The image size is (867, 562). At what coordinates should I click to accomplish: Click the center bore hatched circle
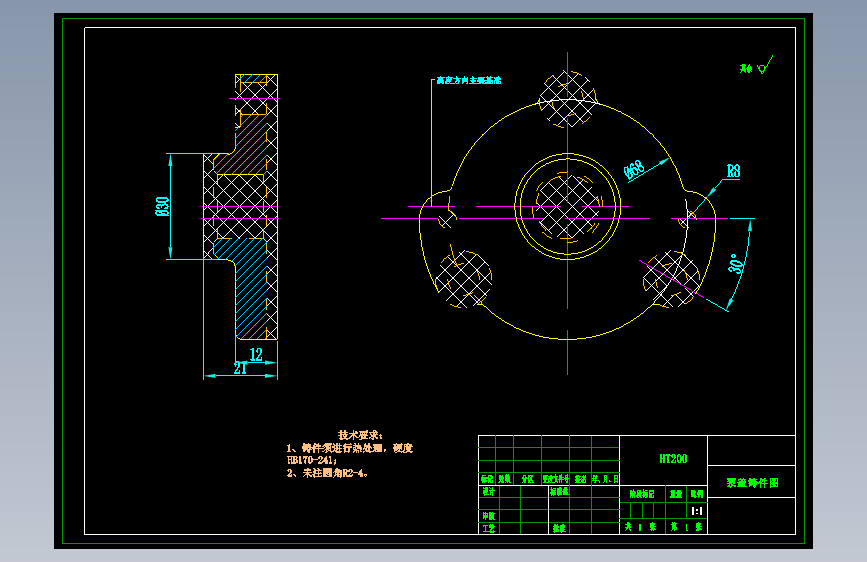[567, 207]
